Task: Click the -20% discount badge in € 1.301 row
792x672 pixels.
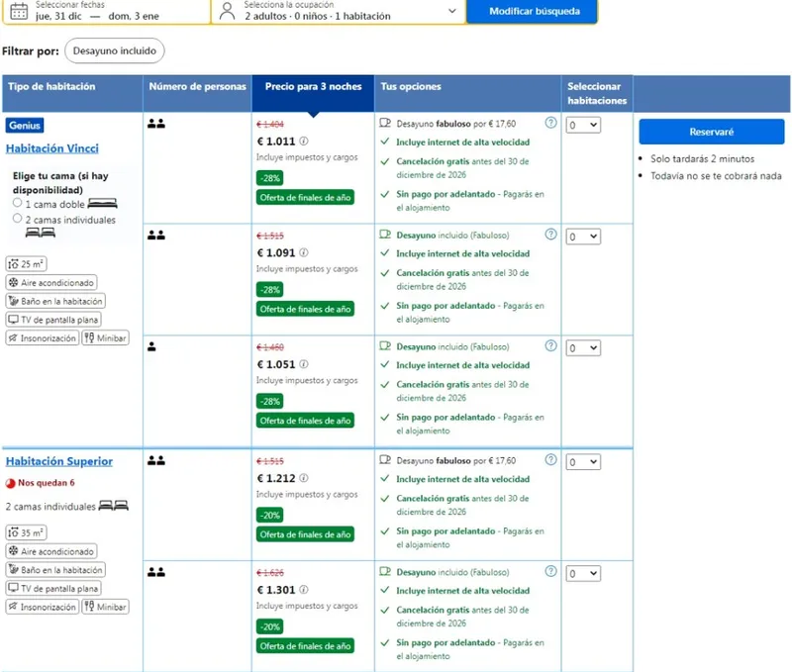Action: 269,626
